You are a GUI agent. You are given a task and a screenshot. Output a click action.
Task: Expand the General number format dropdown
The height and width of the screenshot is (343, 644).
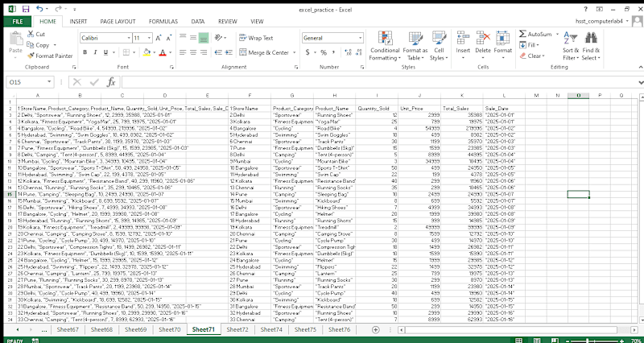360,38
